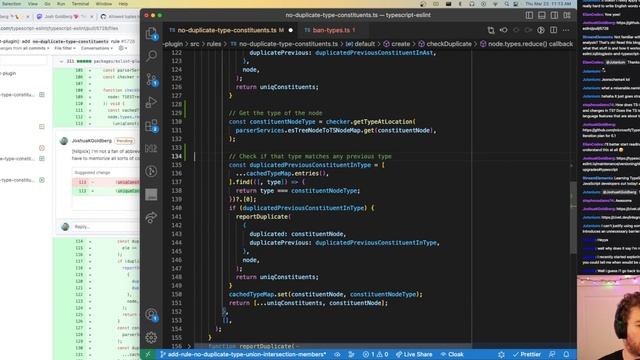Screen dimensions: 640x360
Task: Click 'rules' in the breadcrumb
Action: pos(213,44)
